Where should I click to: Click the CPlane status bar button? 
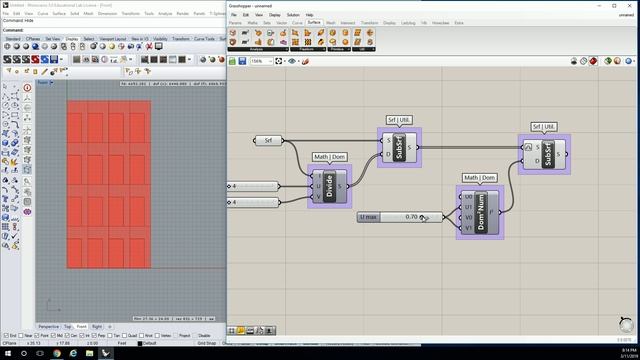tap(9, 343)
